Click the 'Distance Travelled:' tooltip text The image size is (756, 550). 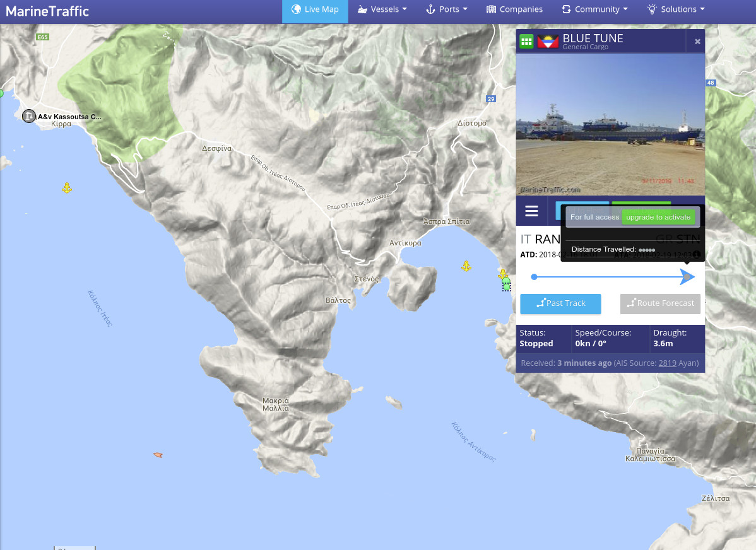pyautogui.click(x=604, y=249)
